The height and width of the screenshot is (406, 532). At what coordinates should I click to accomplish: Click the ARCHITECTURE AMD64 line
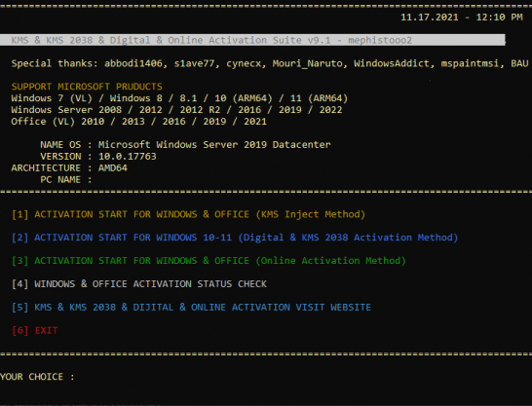pos(69,168)
